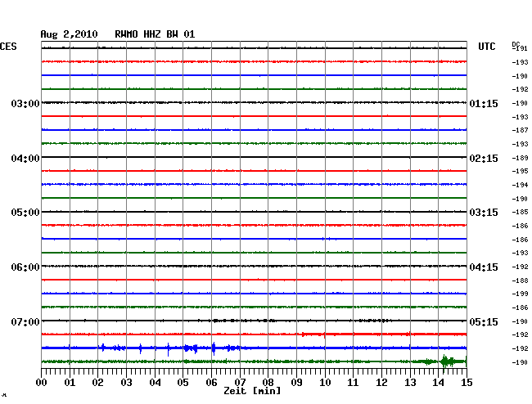This screenshot has width=532, height=404.
Task: Click the DC offset value -195
Action: pyautogui.click(x=520, y=171)
